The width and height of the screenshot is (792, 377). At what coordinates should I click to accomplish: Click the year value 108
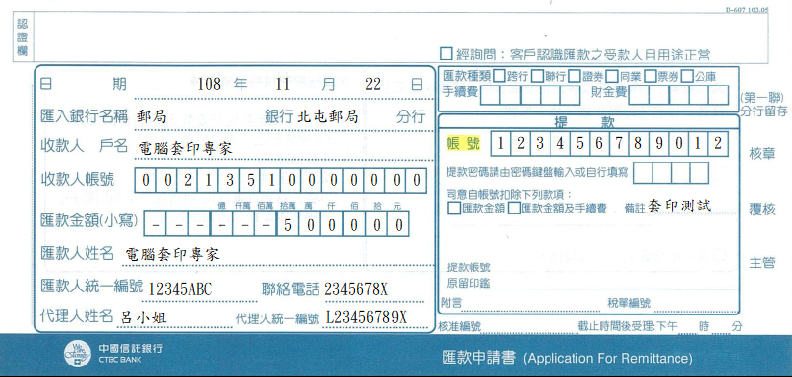[x=209, y=84]
